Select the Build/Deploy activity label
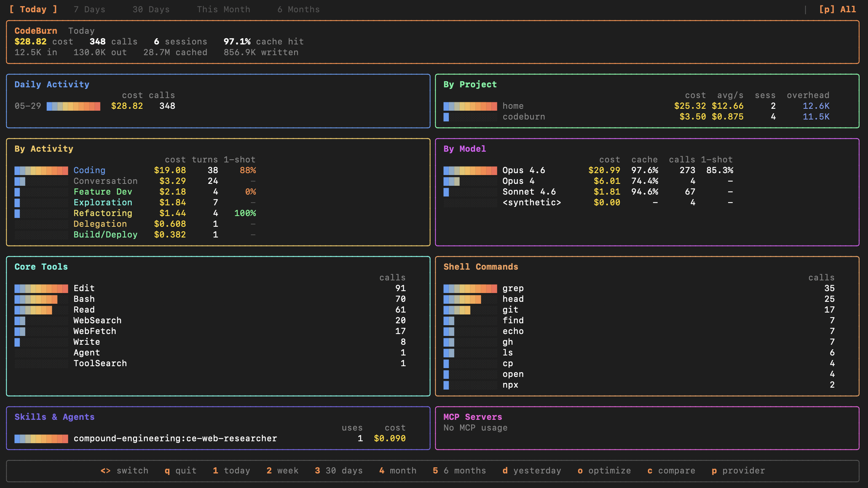Screen dimensions: 868x488 pyautogui.click(x=105, y=234)
